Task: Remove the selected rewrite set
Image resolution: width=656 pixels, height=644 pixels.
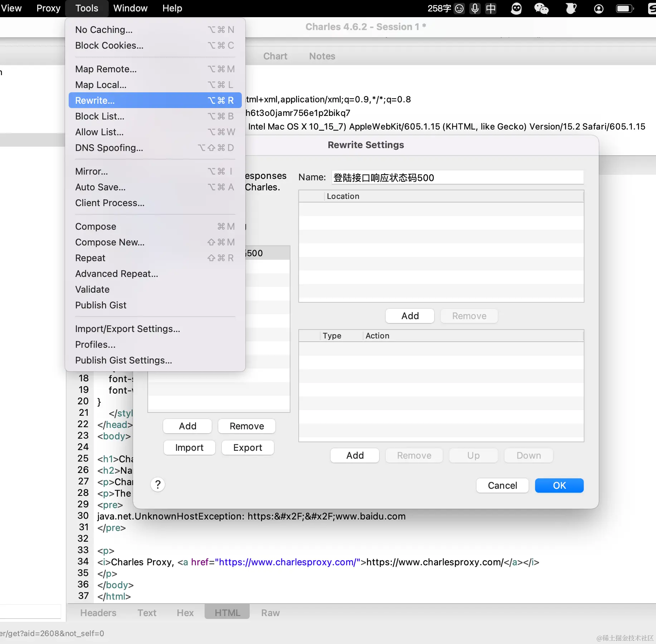Action: point(247,426)
